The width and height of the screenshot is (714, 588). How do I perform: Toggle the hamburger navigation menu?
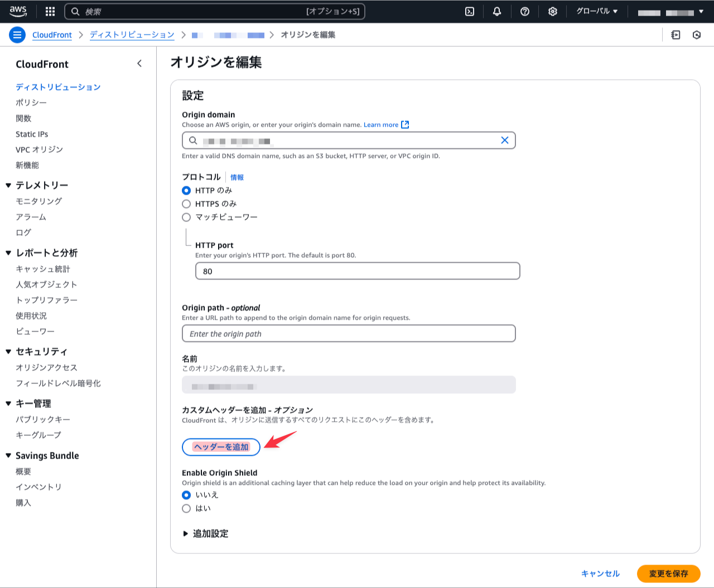point(17,35)
